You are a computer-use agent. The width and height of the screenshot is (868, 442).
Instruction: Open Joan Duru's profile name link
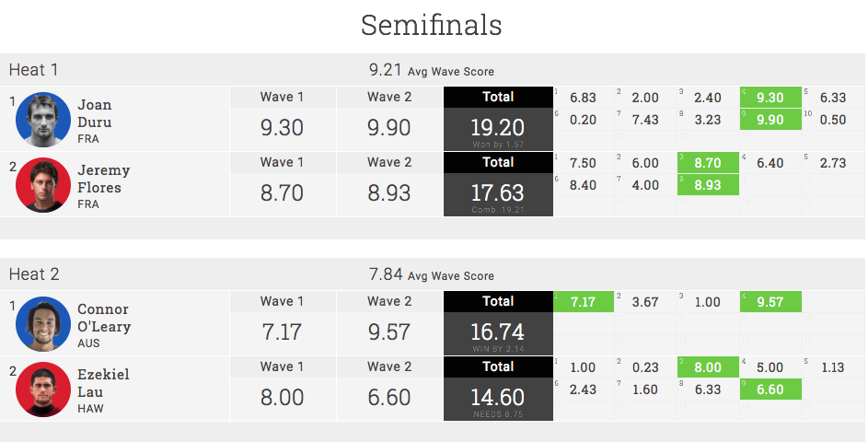click(96, 113)
